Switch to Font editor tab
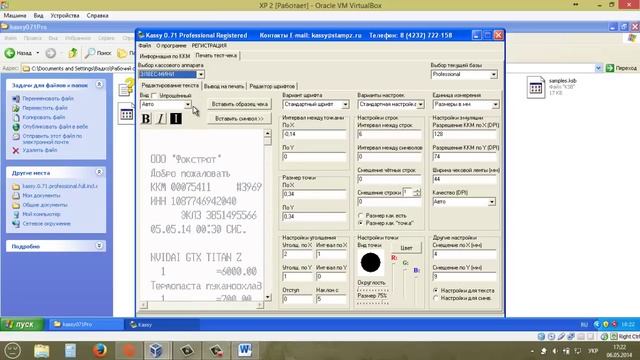Viewport: 640px width, 360px height. (x=272, y=86)
